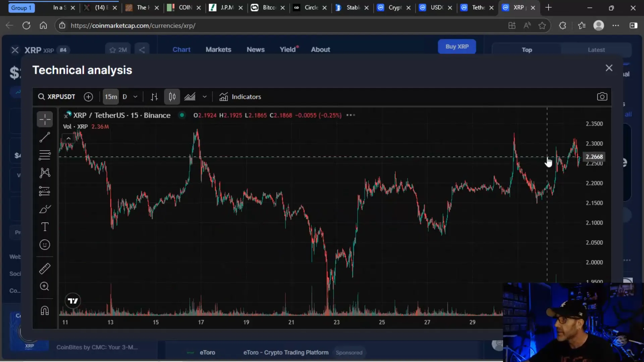Click the XRP / TetherUS chart title
Image resolution: width=644 pixels, height=362 pixels.
point(122,115)
